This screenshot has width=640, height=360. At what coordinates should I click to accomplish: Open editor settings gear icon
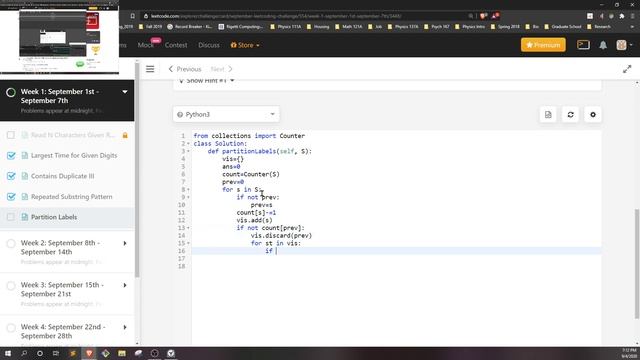coord(593,115)
